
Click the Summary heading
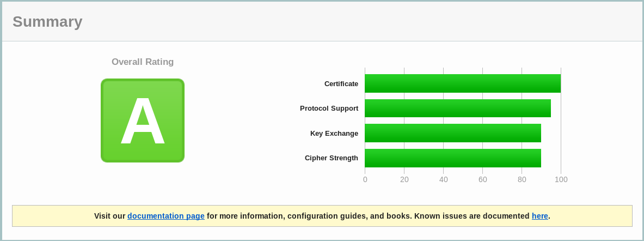[47, 22]
